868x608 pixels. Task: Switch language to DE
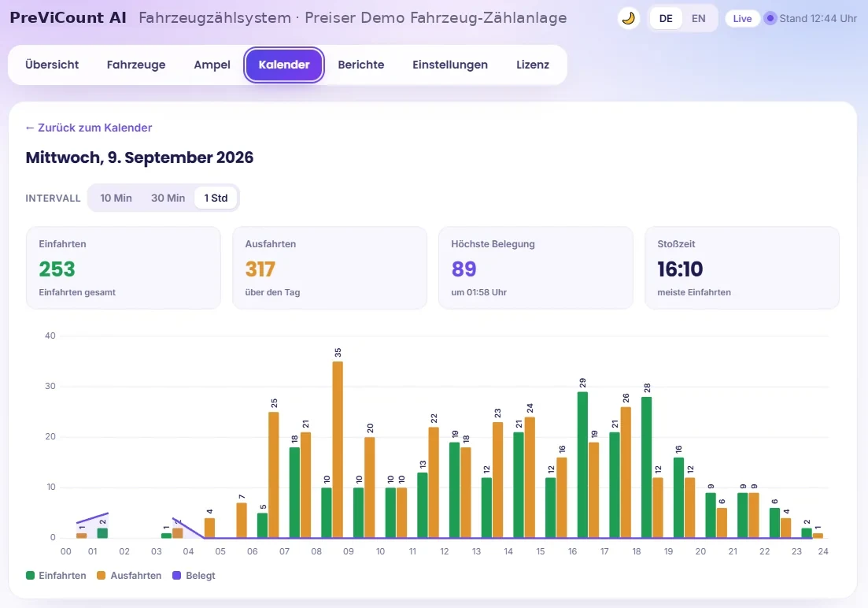pyautogui.click(x=666, y=18)
